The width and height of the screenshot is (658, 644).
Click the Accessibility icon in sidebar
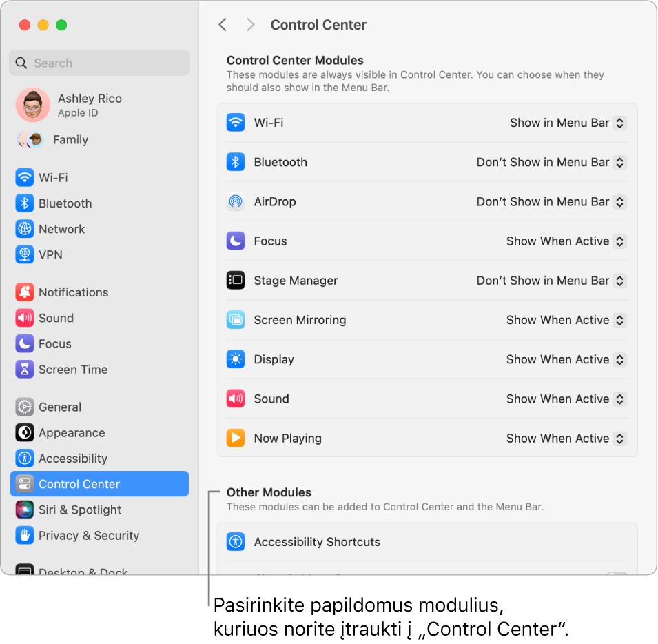click(x=24, y=458)
